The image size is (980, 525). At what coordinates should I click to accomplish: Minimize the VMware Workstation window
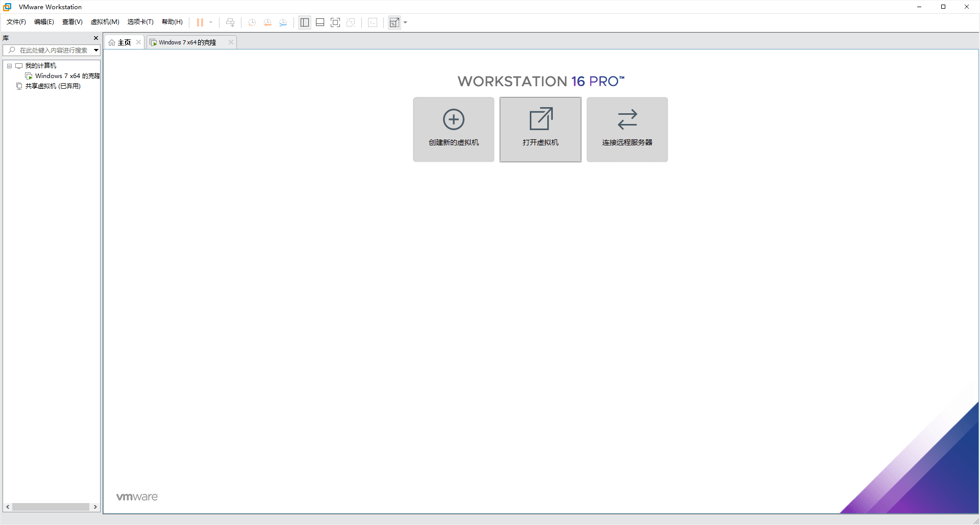click(919, 7)
